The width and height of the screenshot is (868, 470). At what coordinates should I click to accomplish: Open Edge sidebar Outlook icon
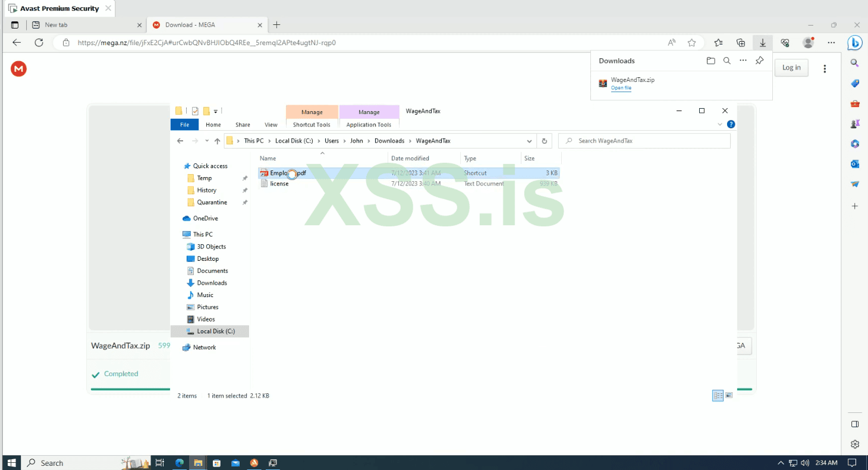tap(855, 164)
